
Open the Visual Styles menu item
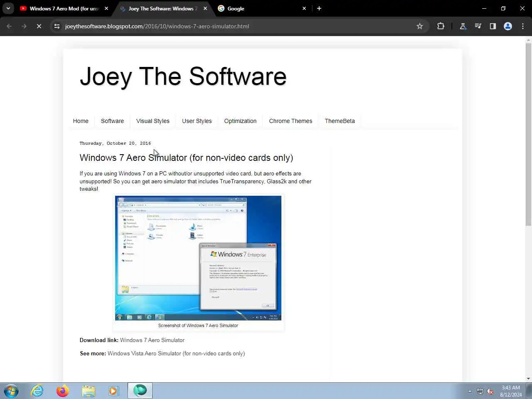coord(153,121)
